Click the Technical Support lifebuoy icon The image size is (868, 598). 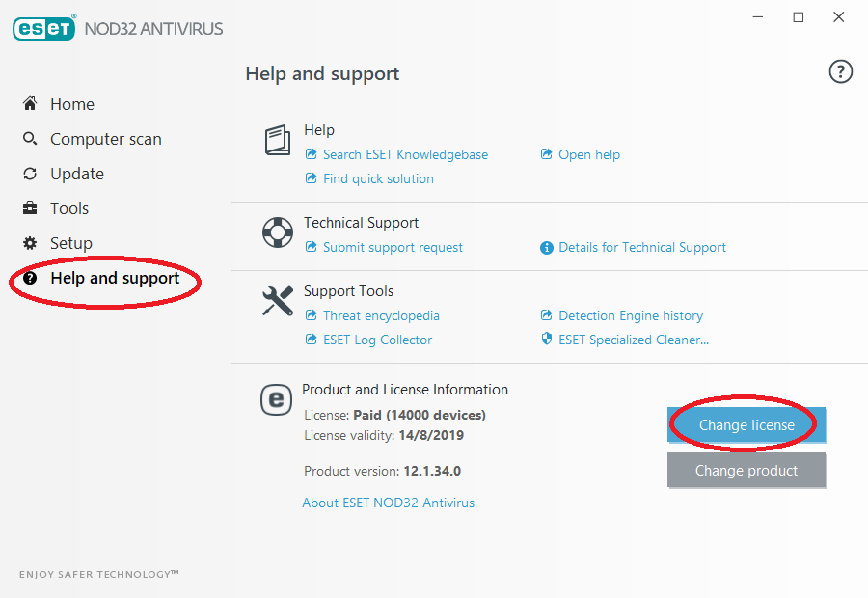click(278, 232)
